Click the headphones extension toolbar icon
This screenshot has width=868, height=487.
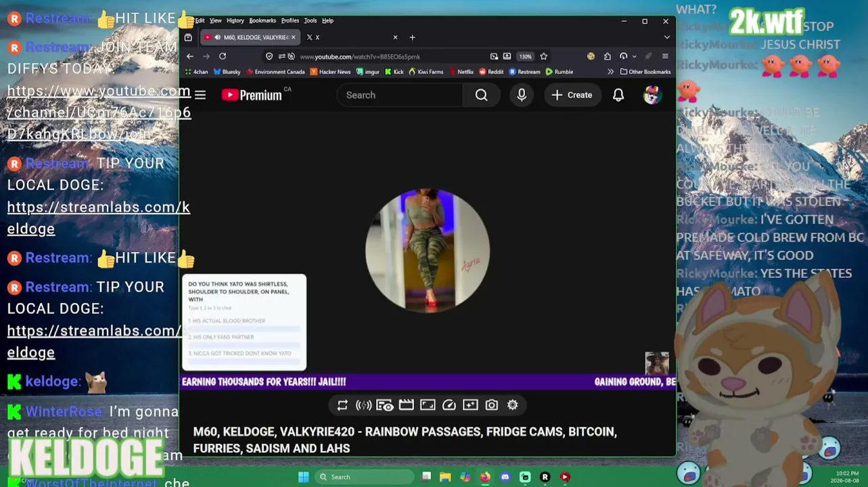click(x=623, y=57)
